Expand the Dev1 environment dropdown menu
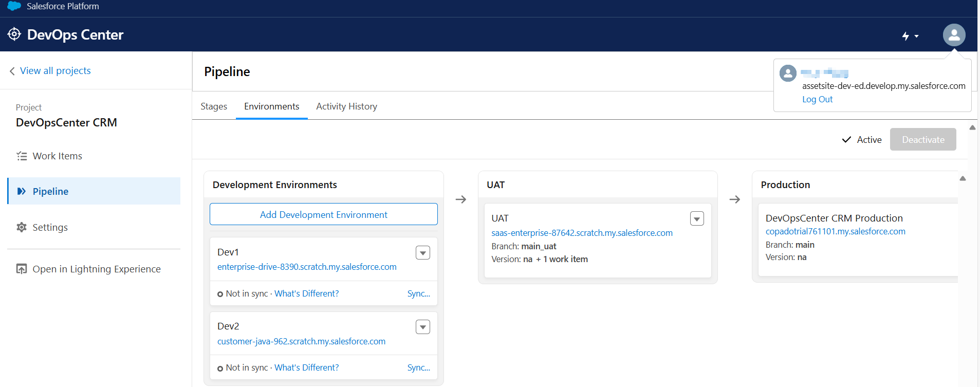The height and width of the screenshot is (387, 980). click(x=423, y=253)
